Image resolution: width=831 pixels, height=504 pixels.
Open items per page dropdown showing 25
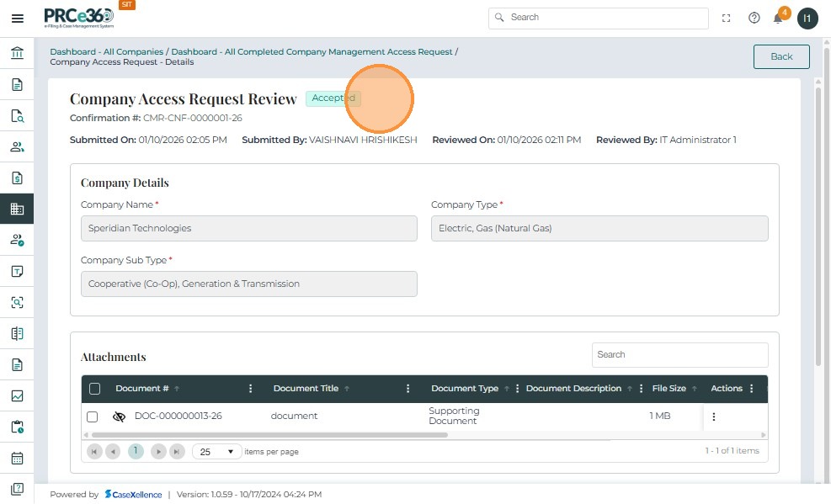click(216, 452)
